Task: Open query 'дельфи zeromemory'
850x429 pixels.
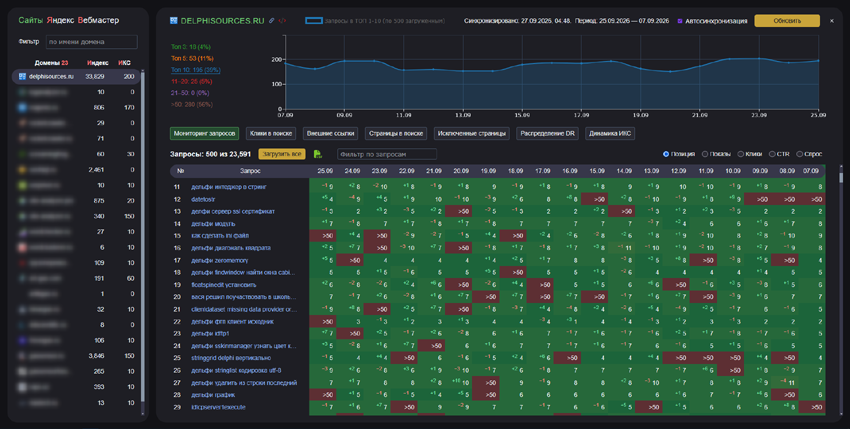Action: tap(220, 260)
